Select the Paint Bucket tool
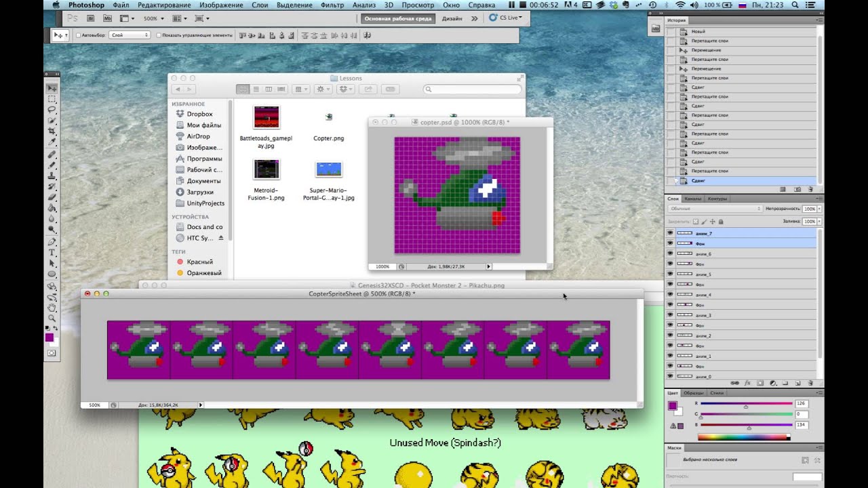 tap(52, 207)
